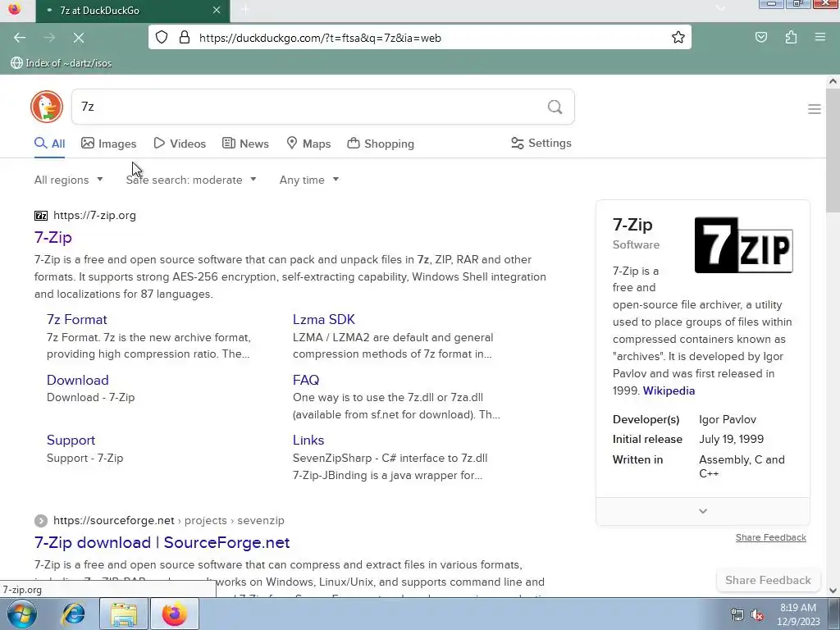Open the DuckDuckGo side menu icon
Viewport: 840px width, 630px height.
815,109
